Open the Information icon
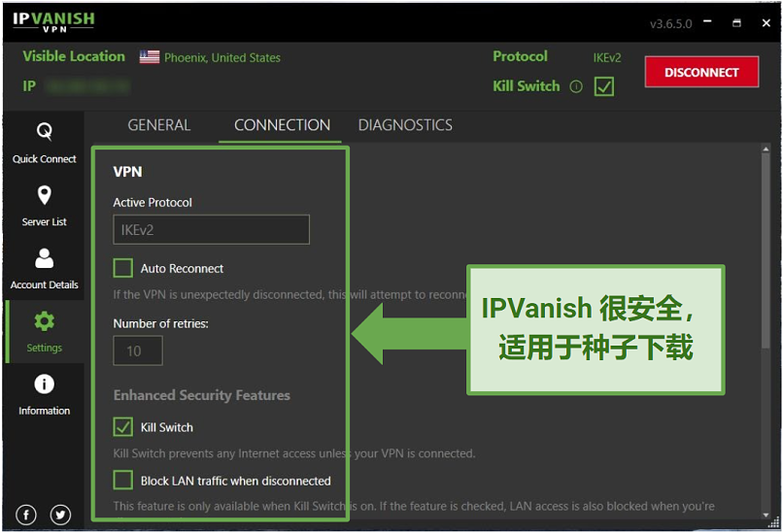 click(x=45, y=384)
